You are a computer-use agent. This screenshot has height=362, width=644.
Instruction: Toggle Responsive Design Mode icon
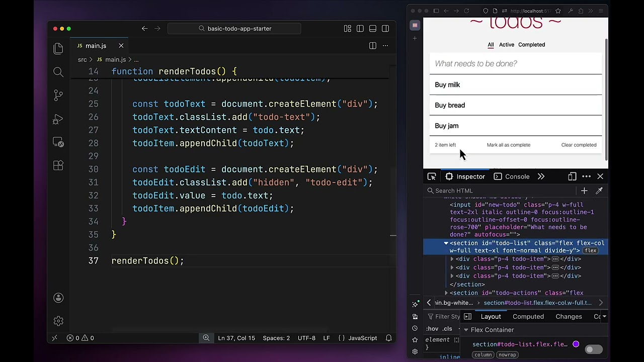pos(572,176)
